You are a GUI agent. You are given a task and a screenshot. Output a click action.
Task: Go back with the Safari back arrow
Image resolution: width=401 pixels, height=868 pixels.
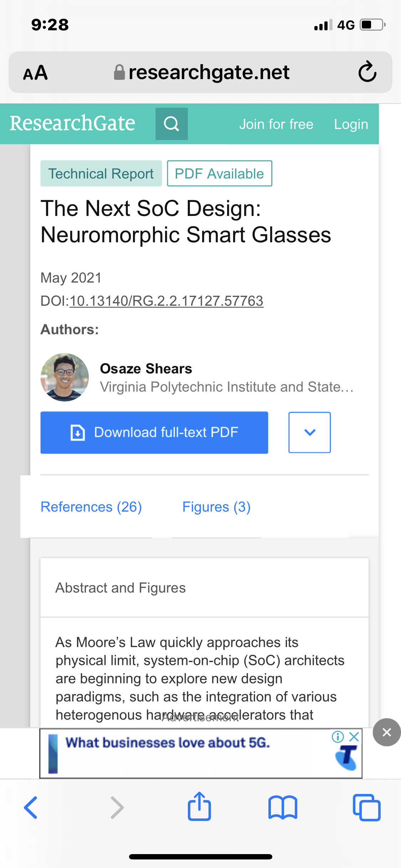point(31,807)
